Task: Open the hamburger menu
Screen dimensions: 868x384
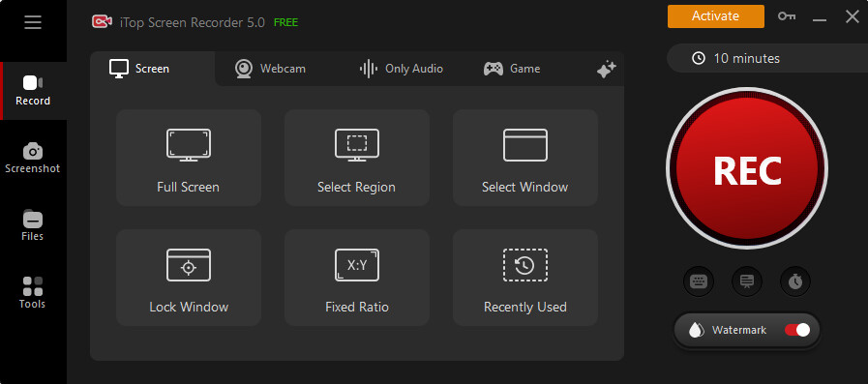Action: tap(33, 22)
